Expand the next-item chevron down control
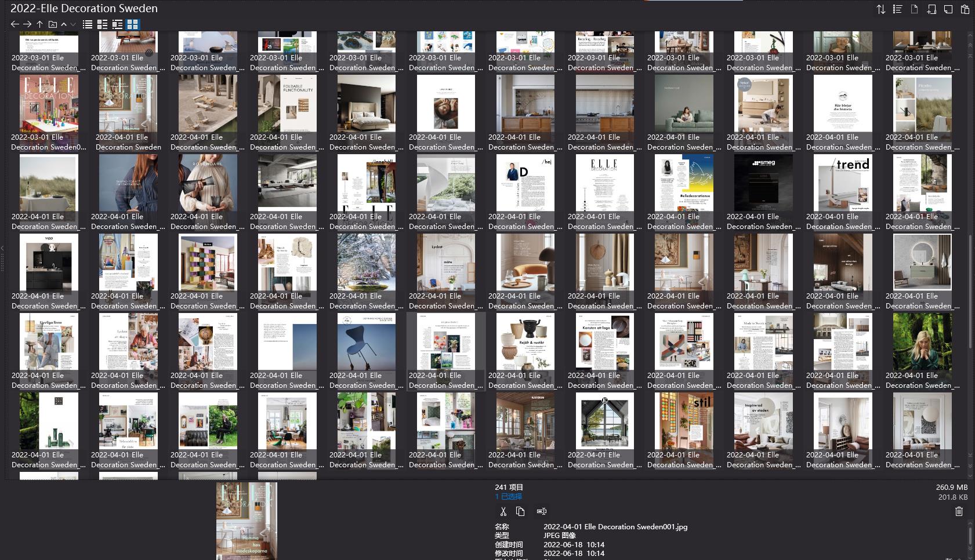This screenshot has height=560, width=975. pos(73,24)
